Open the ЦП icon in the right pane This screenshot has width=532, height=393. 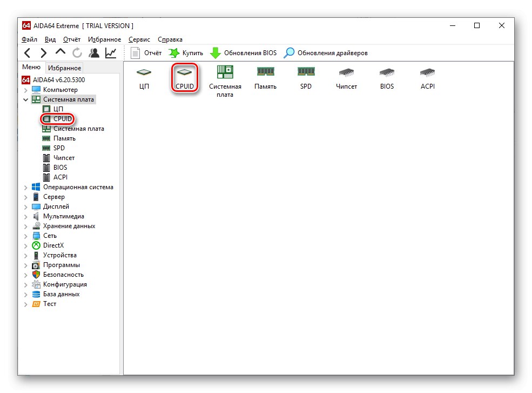click(144, 78)
